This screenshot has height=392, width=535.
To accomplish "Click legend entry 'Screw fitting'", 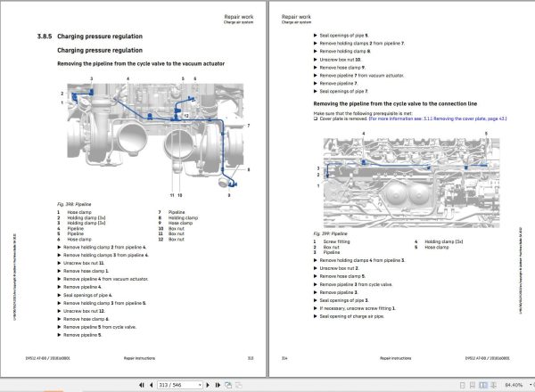I will [336, 241].
